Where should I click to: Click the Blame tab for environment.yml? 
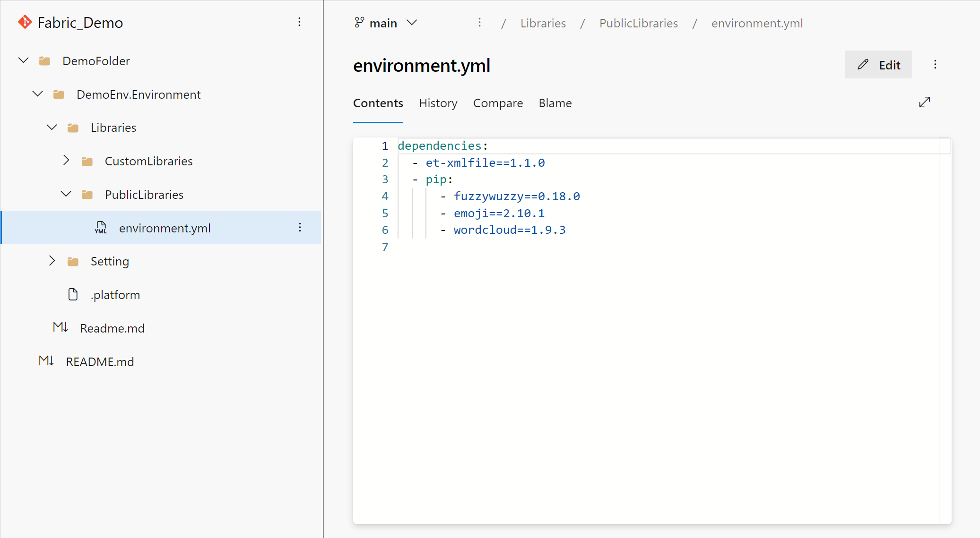(x=555, y=102)
